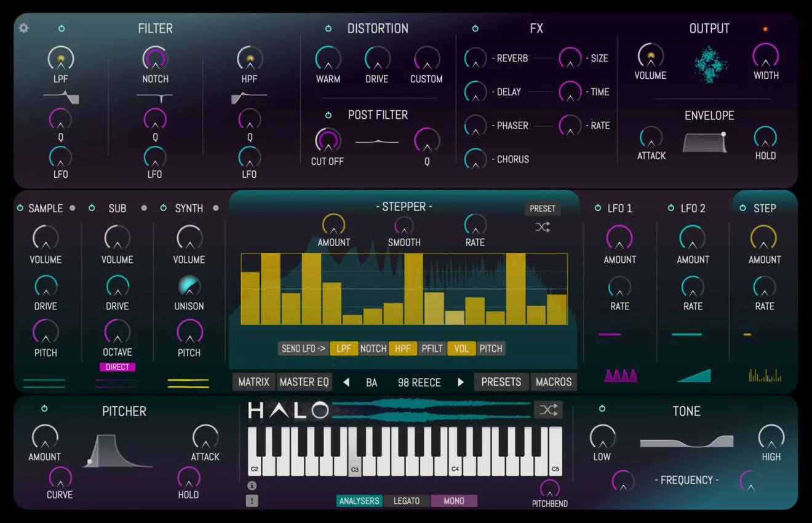The image size is (812, 523).
Task: Open the Stepper PRESET dropdown
Action: coord(542,209)
